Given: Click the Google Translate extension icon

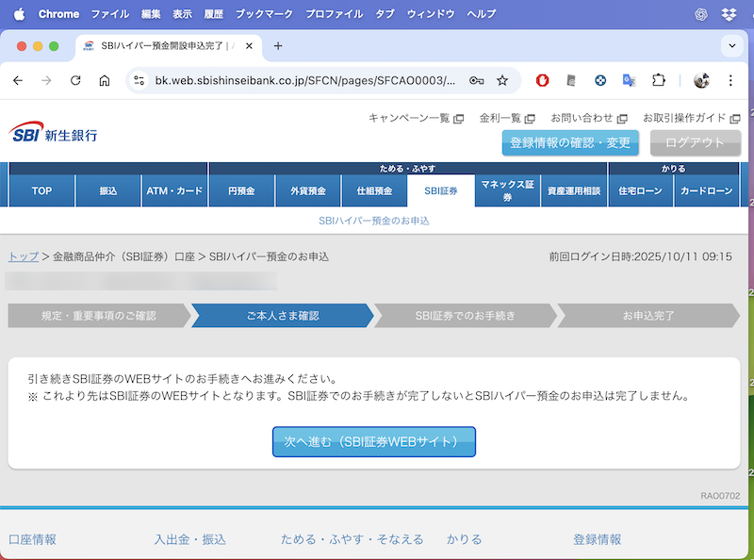Looking at the screenshot, I should pos(629,81).
